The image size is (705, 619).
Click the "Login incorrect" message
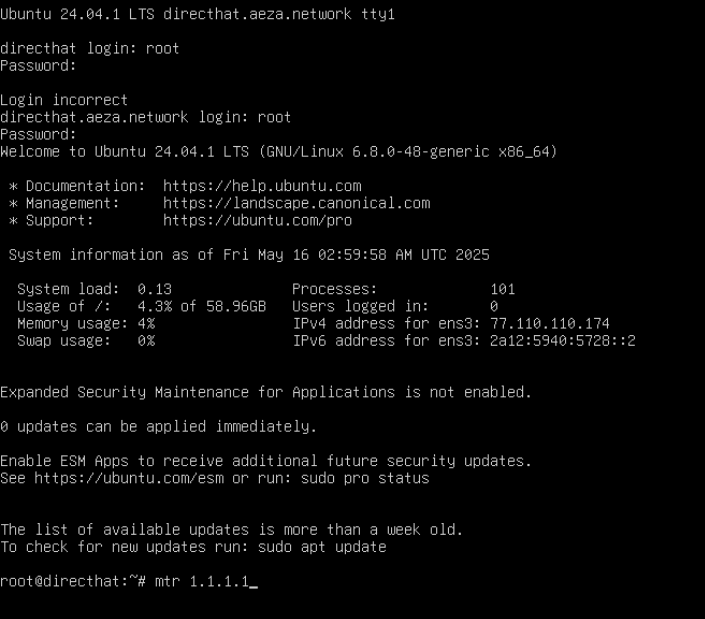pyautogui.click(x=64, y=100)
